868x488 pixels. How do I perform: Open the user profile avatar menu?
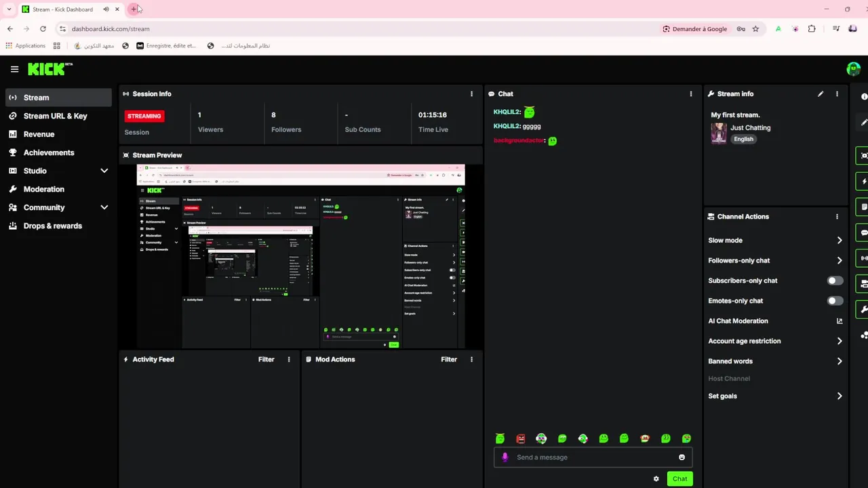[x=853, y=69]
